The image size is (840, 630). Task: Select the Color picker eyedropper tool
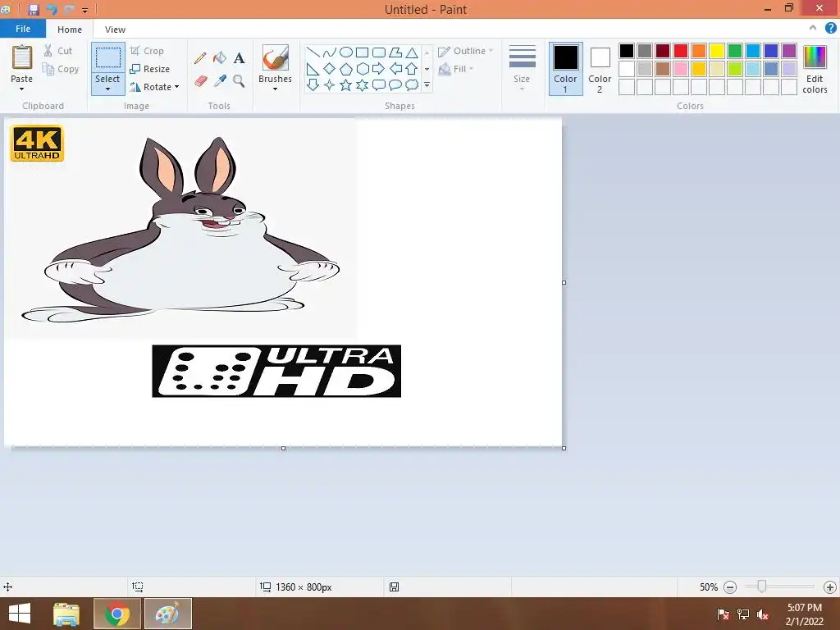pos(220,81)
